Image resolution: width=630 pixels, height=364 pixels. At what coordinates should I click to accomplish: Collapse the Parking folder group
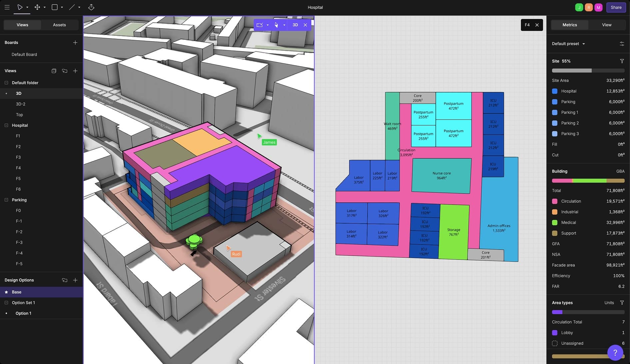click(x=6, y=200)
